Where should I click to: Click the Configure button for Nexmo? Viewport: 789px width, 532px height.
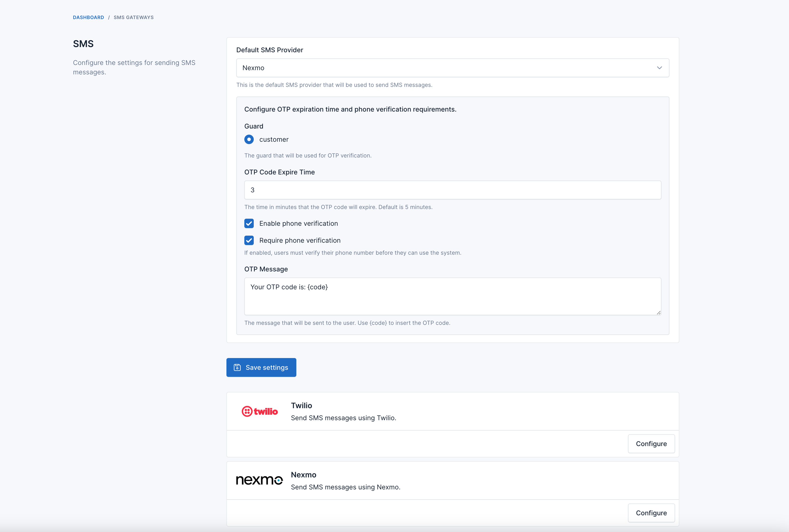click(x=651, y=513)
